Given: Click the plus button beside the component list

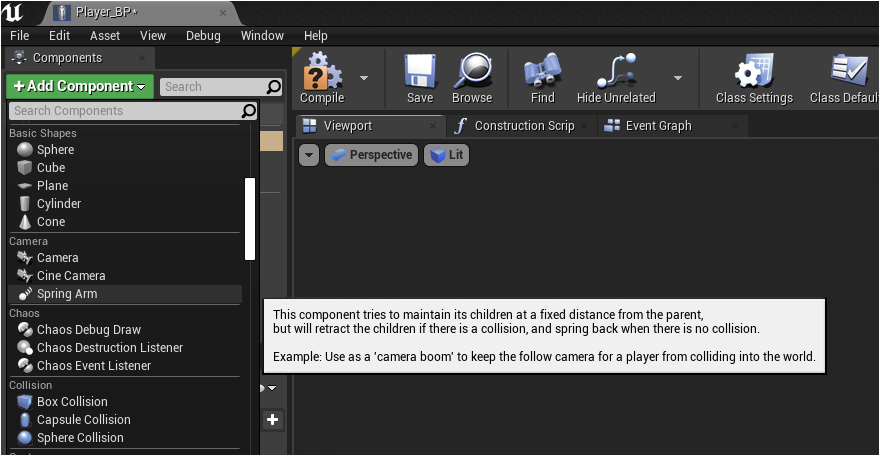Looking at the screenshot, I should pyautogui.click(x=273, y=420).
